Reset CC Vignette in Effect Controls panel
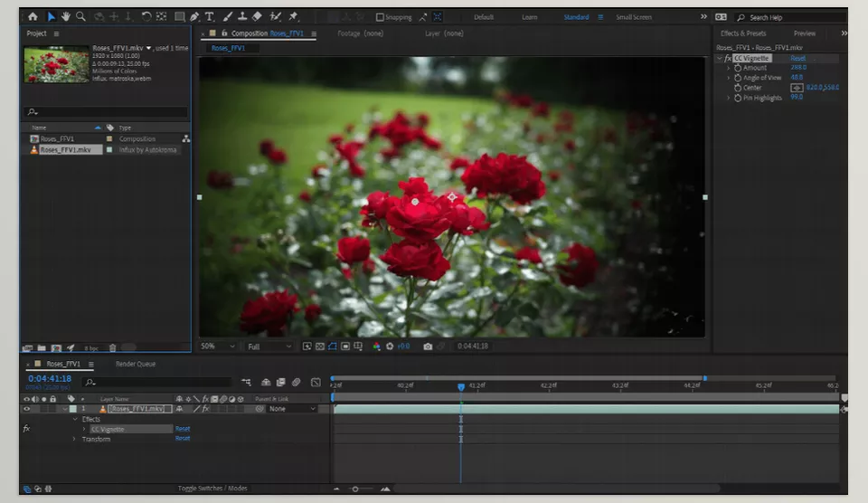 [x=797, y=58]
